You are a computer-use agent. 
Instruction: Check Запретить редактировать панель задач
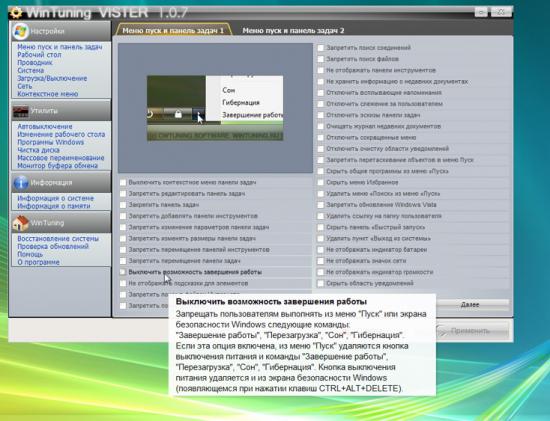(123, 194)
